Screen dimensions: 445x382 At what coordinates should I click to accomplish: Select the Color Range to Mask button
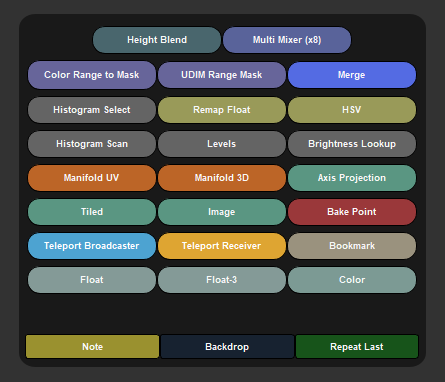coord(92,75)
